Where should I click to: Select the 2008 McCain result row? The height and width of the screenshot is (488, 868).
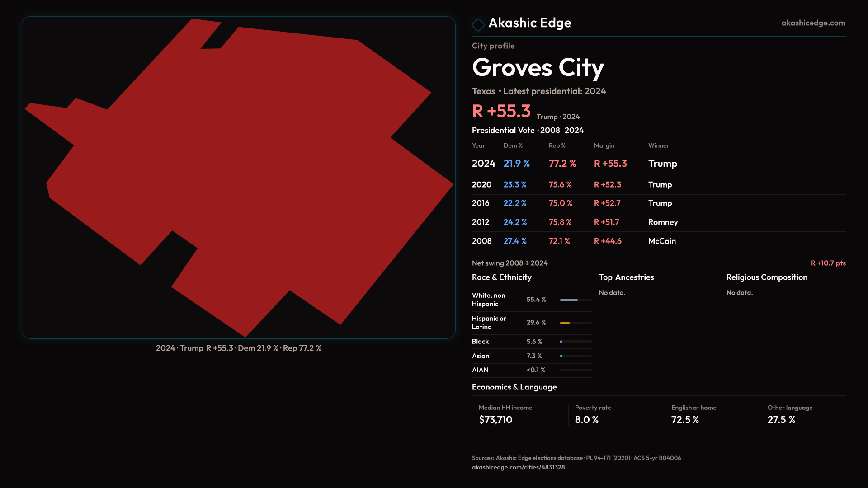pyautogui.click(x=574, y=241)
